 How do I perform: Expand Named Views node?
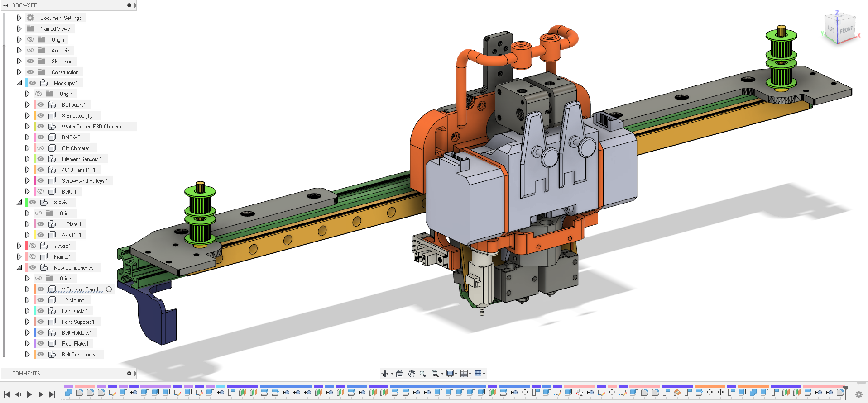(x=19, y=28)
